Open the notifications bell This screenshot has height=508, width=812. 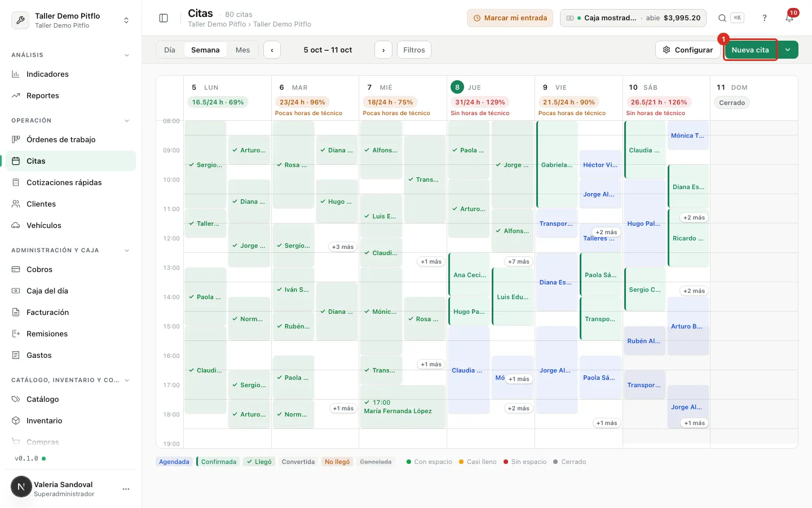point(789,18)
